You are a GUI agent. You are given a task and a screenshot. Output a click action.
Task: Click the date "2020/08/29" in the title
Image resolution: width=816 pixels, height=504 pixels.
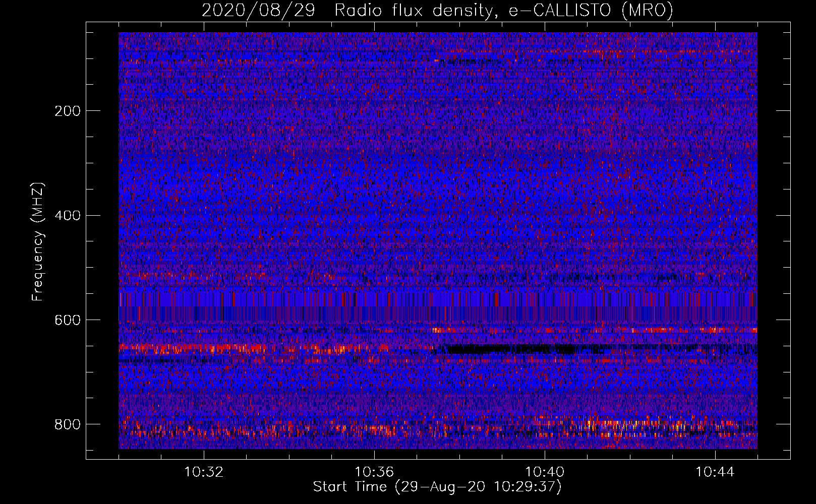pos(258,10)
